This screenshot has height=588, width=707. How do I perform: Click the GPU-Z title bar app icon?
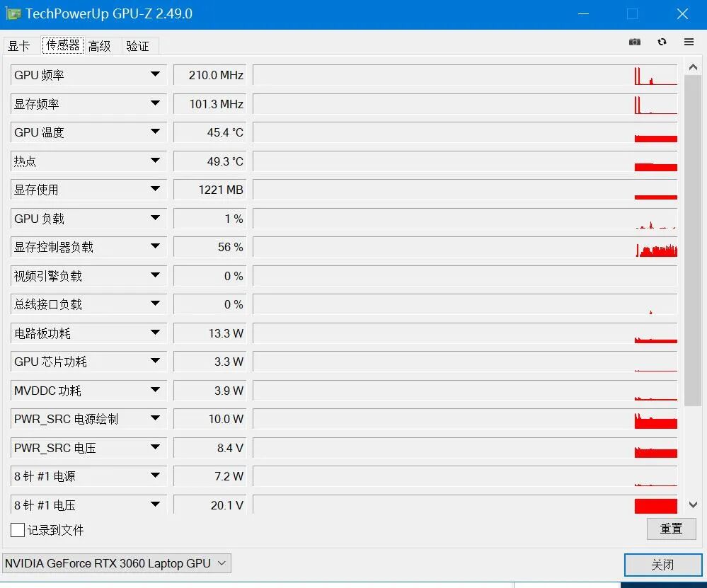pyautogui.click(x=13, y=13)
